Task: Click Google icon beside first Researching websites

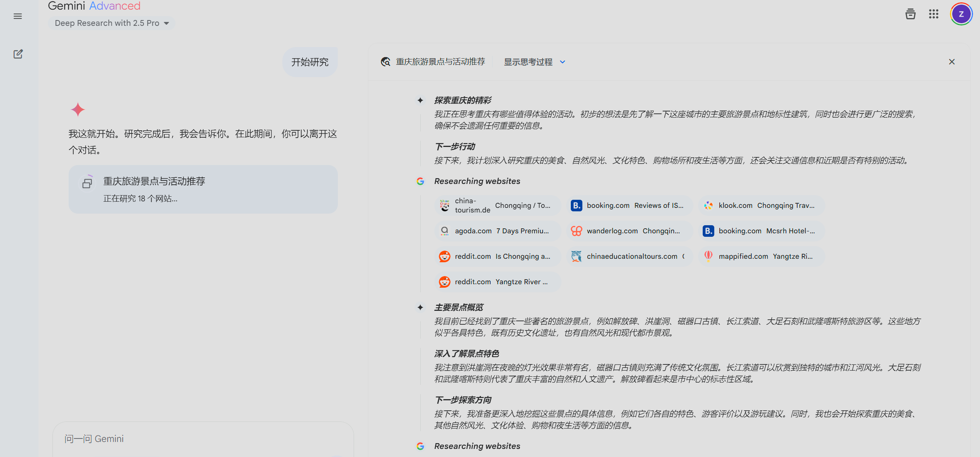Action: [x=420, y=181]
